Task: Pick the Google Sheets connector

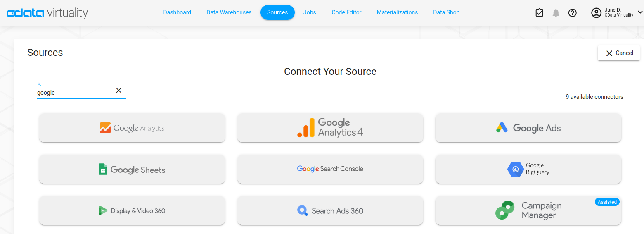Action: point(132,170)
